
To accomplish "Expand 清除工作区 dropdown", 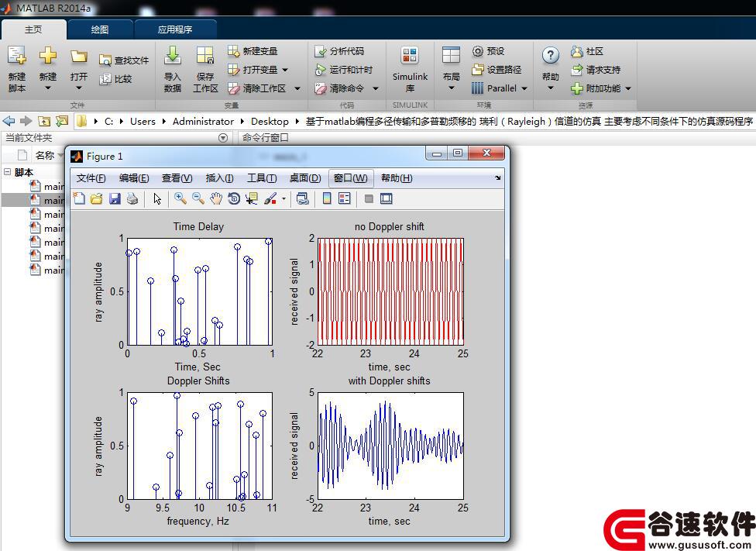I will pyautogui.click(x=297, y=88).
